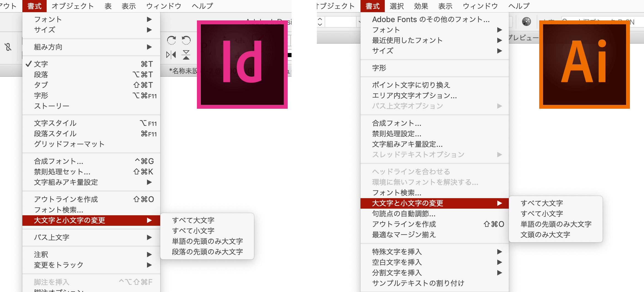Choose 文字組みアキ量設定... in Illustrator menu
Viewport: 644px width, 292px height.
[x=435, y=144]
